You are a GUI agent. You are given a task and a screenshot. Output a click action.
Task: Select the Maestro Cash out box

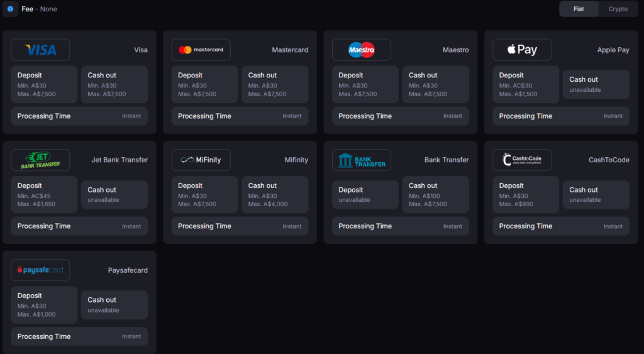(435, 84)
